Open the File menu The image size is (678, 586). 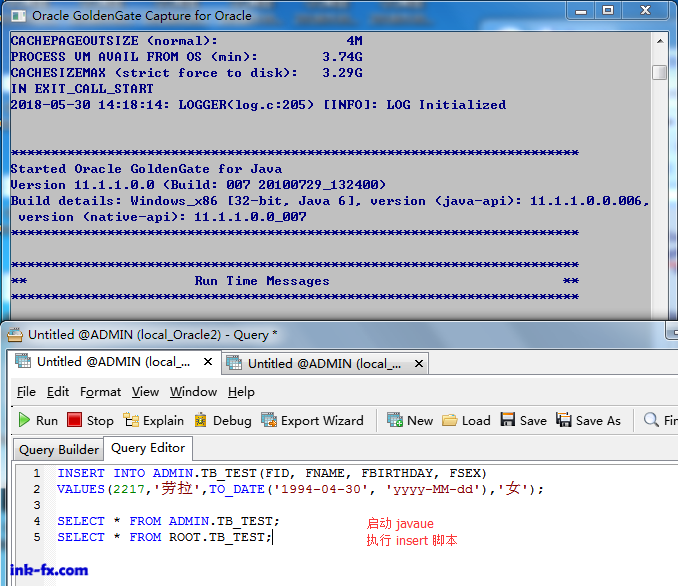coord(26,392)
